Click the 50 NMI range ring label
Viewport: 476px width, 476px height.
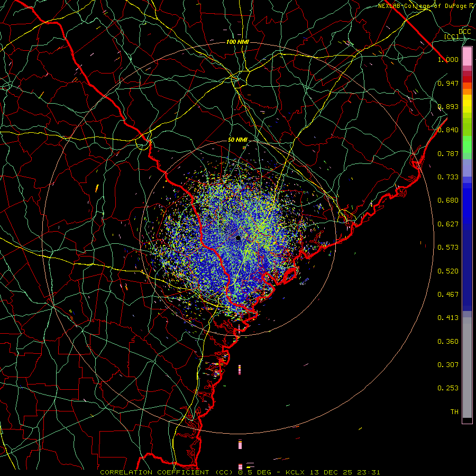[x=237, y=140]
